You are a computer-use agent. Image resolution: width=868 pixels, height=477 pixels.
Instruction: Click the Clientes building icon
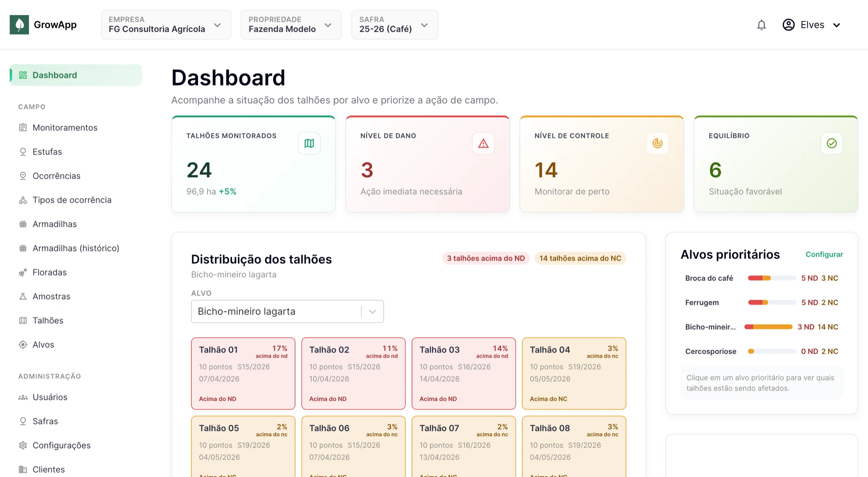click(x=23, y=469)
